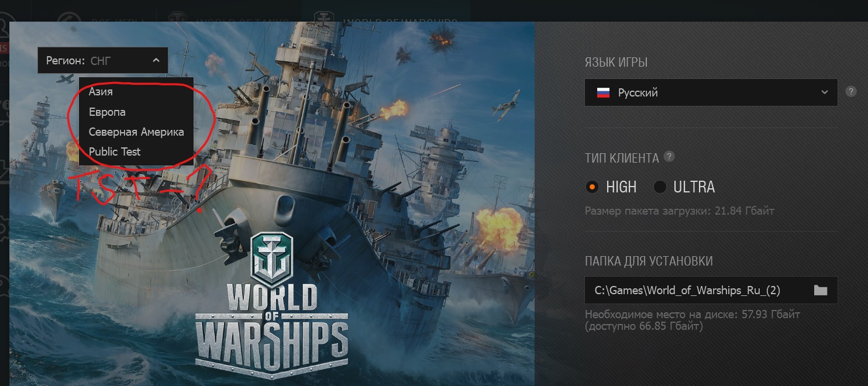
Task: Click the Russian flag icon
Action: (603, 92)
